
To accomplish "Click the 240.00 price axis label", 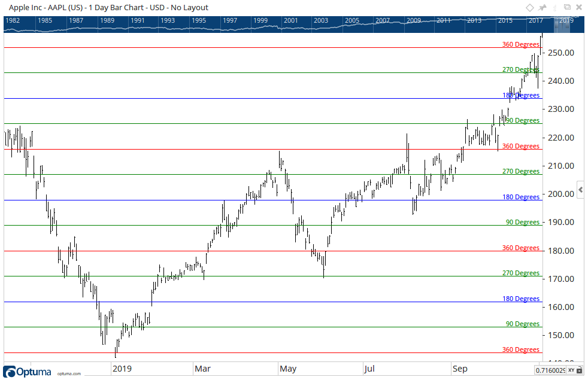I will pos(561,81).
